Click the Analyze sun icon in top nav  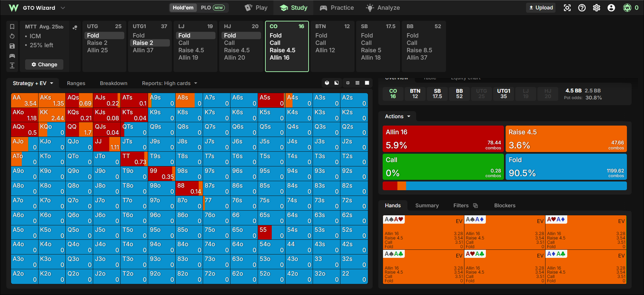tap(370, 8)
